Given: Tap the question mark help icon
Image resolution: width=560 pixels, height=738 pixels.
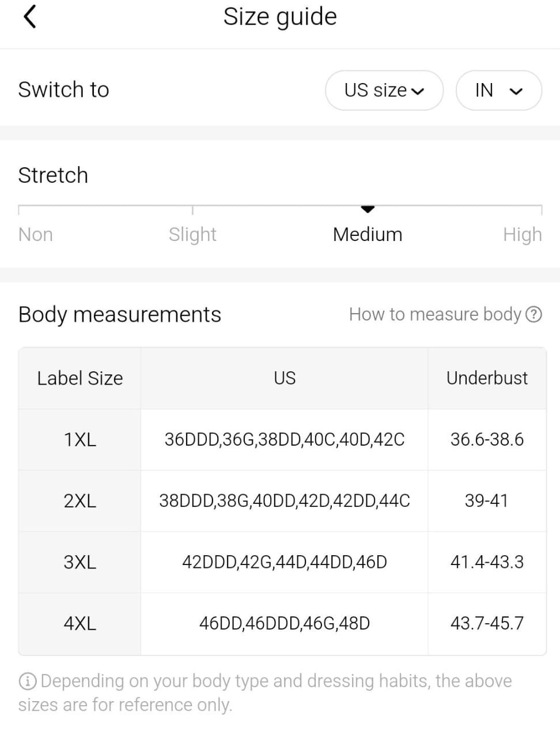Looking at the screenshot, I should (x=535, y=314).
